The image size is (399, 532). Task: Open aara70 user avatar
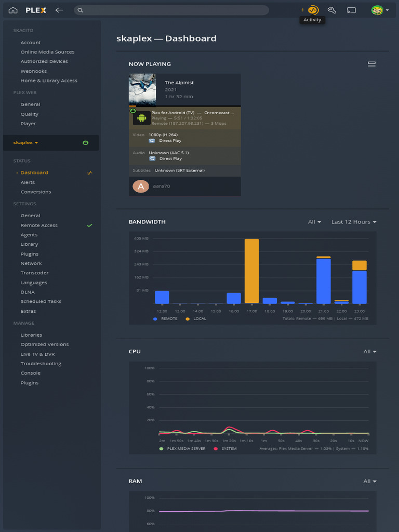click(140, 187)
